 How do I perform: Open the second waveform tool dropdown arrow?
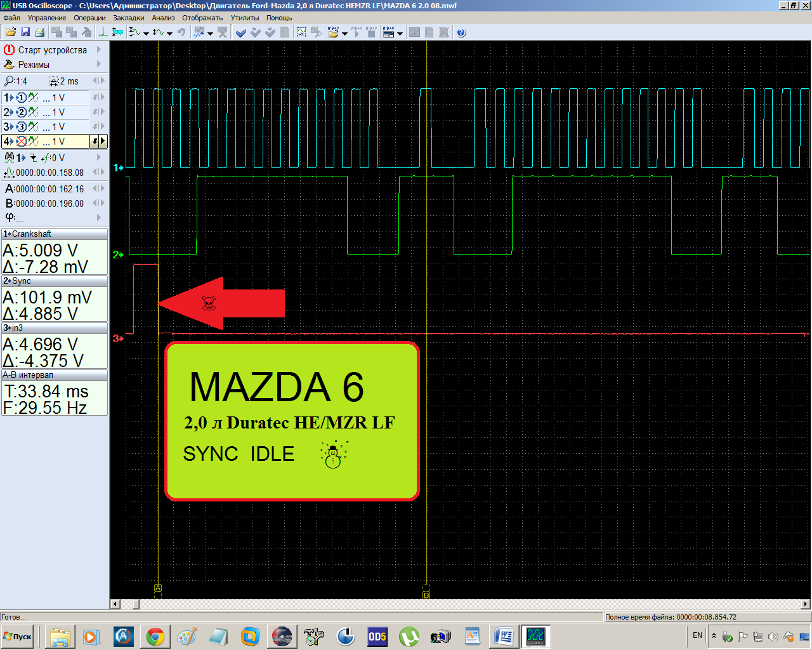point(169,33)
